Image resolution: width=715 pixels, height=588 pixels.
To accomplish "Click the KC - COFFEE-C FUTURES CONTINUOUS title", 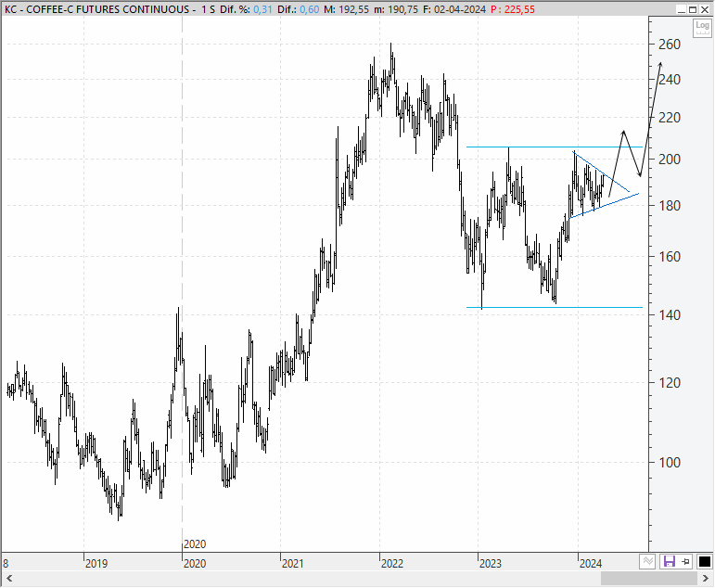I will click(96, 9).
